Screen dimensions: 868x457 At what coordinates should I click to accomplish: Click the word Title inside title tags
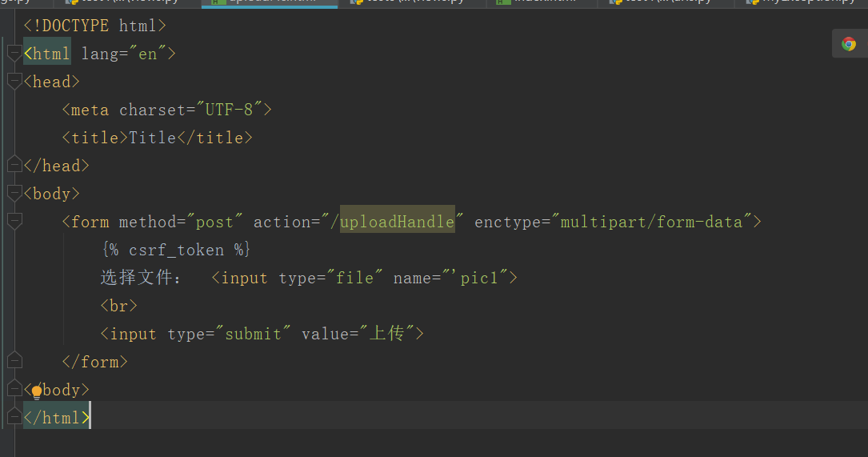[x=152, y=138]
